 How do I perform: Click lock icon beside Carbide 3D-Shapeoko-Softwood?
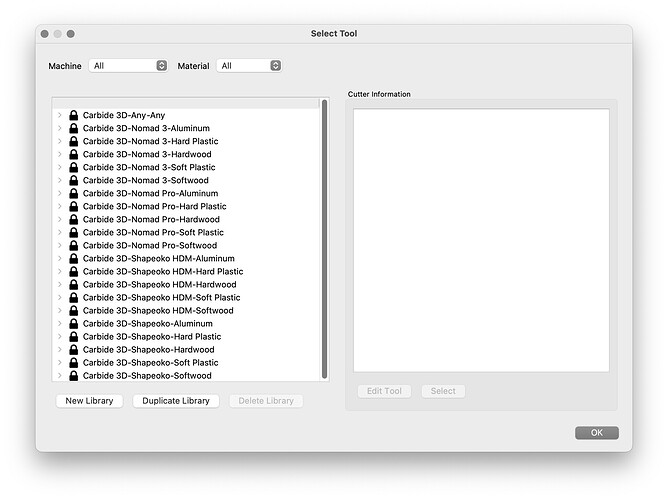tap(74, 375)
